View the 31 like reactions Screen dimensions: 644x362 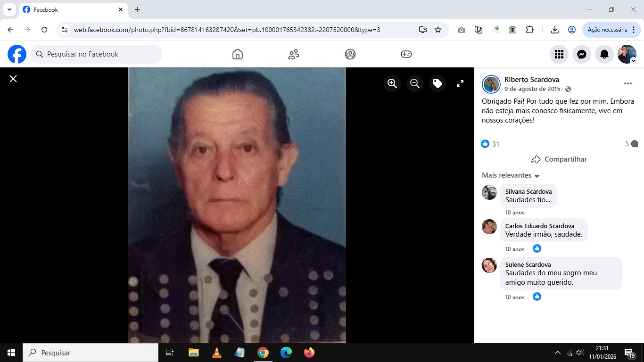tap(491, 144)
